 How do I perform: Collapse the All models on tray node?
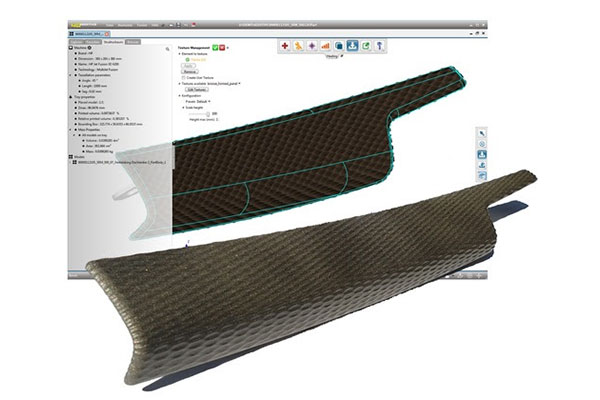click(x=75, y=135)
